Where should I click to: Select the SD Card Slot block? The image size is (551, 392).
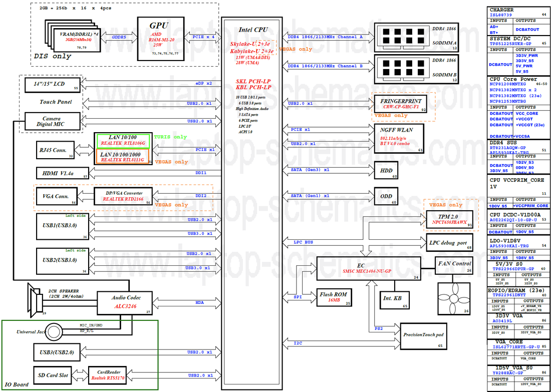(x=52, y=375)
